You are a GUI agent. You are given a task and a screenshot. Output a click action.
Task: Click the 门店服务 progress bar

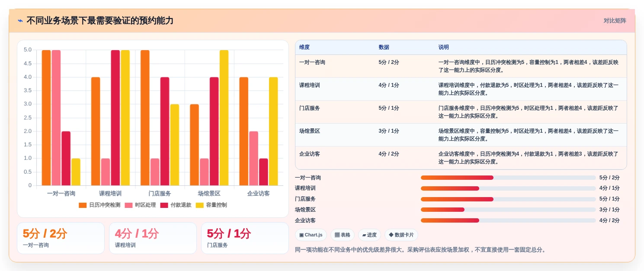[508, 199]
